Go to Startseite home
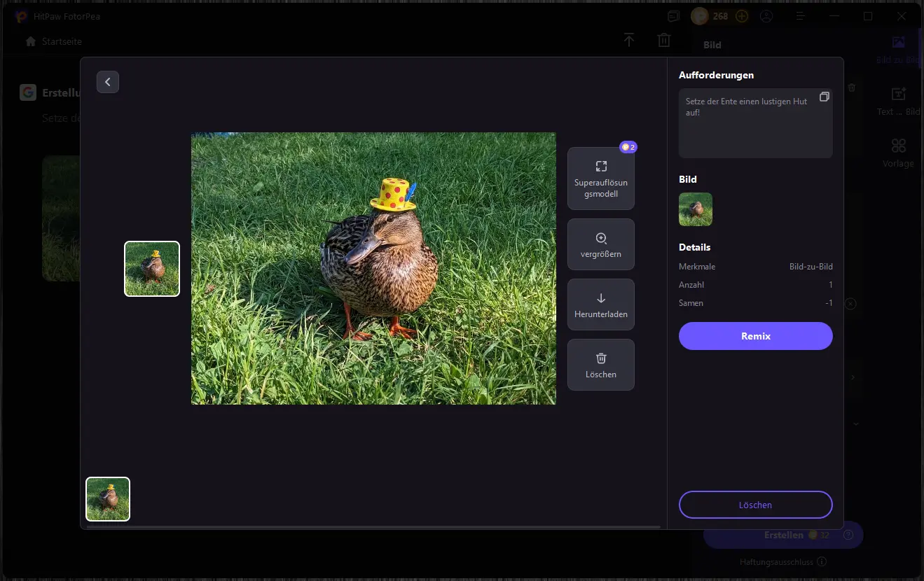Screen dimensions: 924x581 click(54, 41)
